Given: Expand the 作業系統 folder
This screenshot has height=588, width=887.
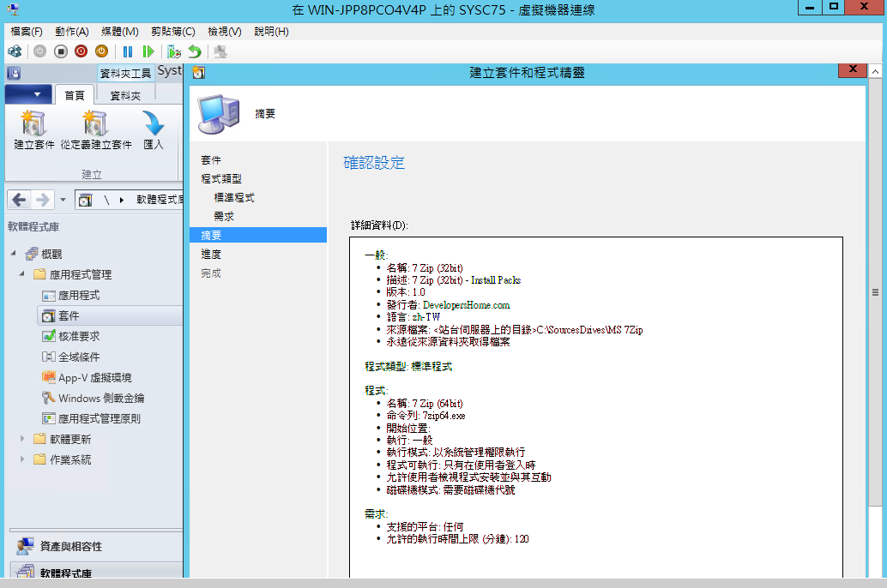Looking at the screenshot, I should coord(22,459).
